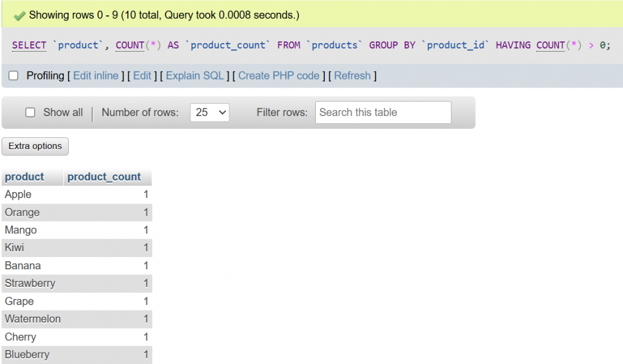Sort by the product column header
This screenshot has width=623, height=364.
point(24,177)
